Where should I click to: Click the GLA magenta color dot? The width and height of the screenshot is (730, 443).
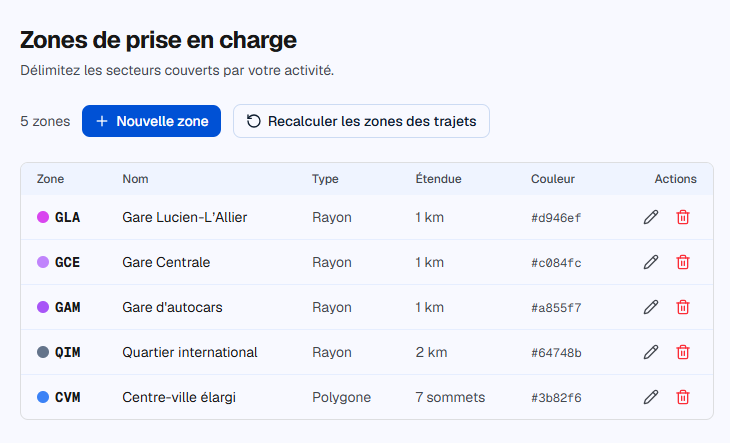pyautogui.click(x=43, y=217)
